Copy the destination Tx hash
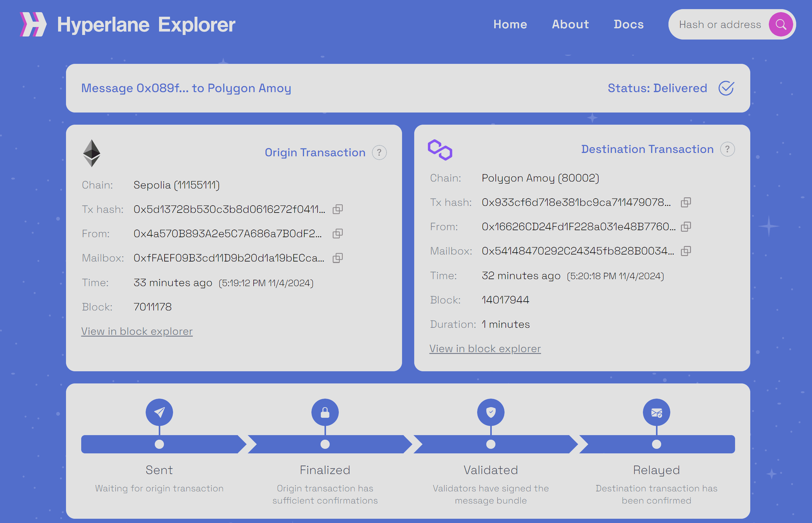 click(686, 203)
